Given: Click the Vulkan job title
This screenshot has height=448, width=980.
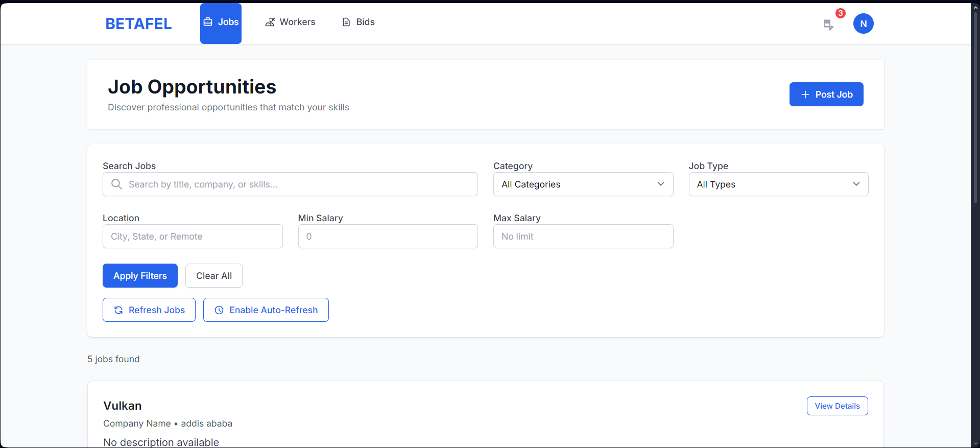Looking at the screenshot, I should click(x=123, y=406).
